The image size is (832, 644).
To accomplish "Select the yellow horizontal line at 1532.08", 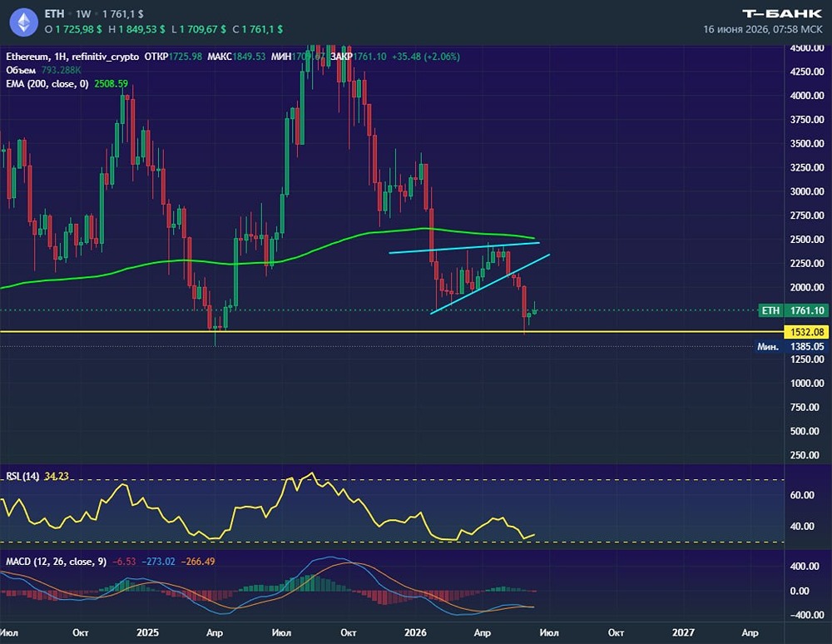I will coord(392,331).
